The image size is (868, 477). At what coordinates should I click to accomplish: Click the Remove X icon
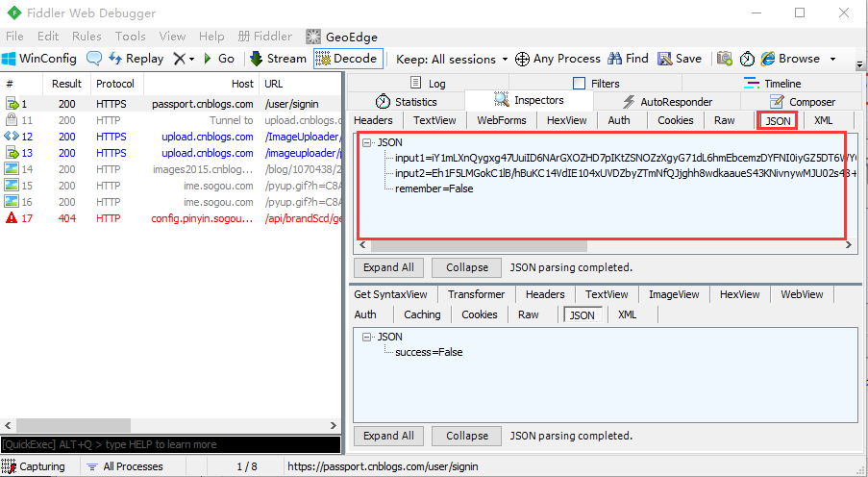(180, 59)
